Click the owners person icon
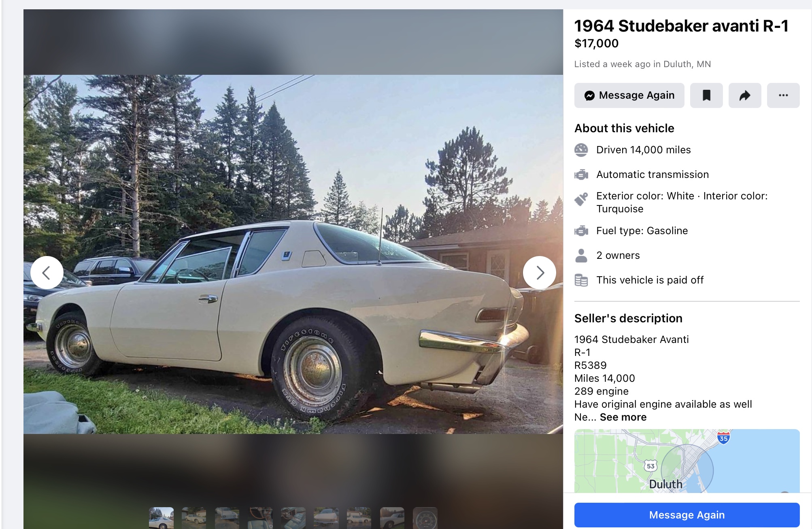This screenshot has width=812, height=529. [x=581, y=256]
